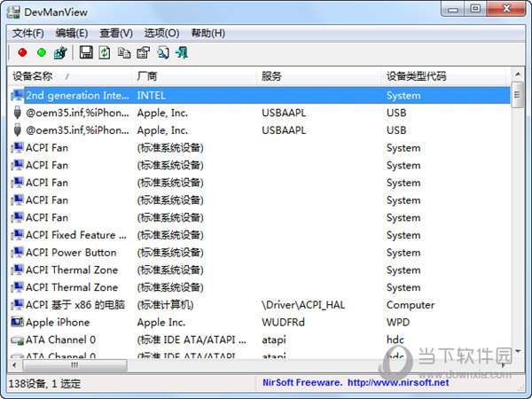Click the Apple Inc. manufacturer cell
This screenshot has height=399, width=532.
pyautogui.click(x=161, y=323)
